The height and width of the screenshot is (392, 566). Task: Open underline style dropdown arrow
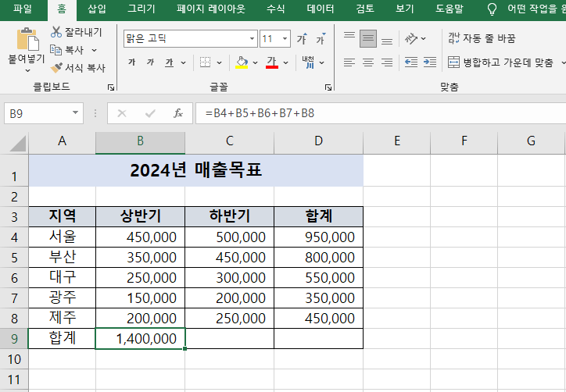(x=184, y=62)
